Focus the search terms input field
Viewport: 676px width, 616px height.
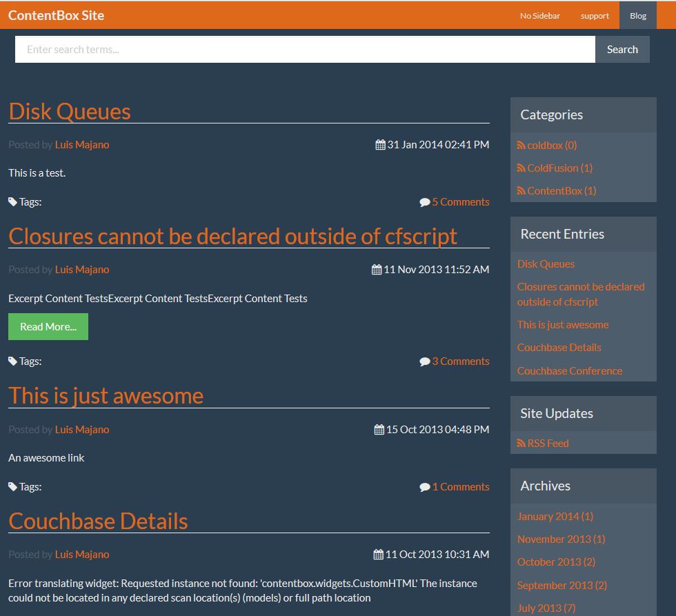tap(305, 50)
